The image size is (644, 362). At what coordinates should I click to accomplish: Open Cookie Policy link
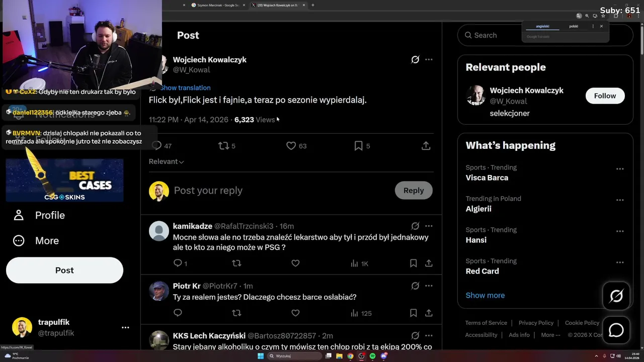click(582, 323)
